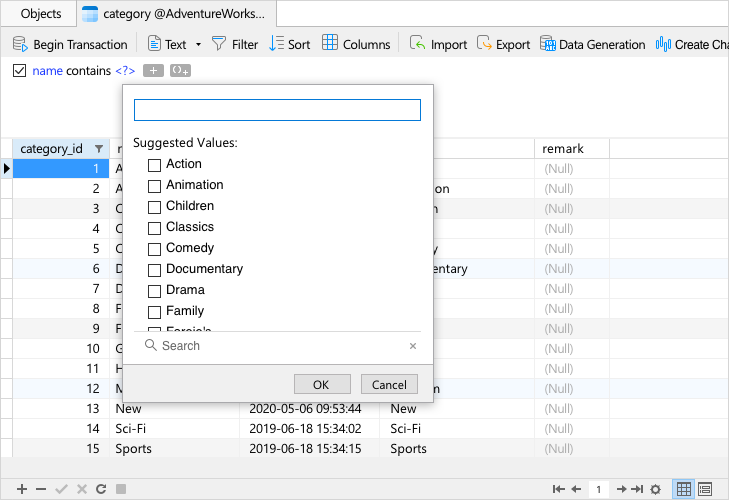The image size is (729, 500).
Task: Click the remark column header
Action: point(572,148)
